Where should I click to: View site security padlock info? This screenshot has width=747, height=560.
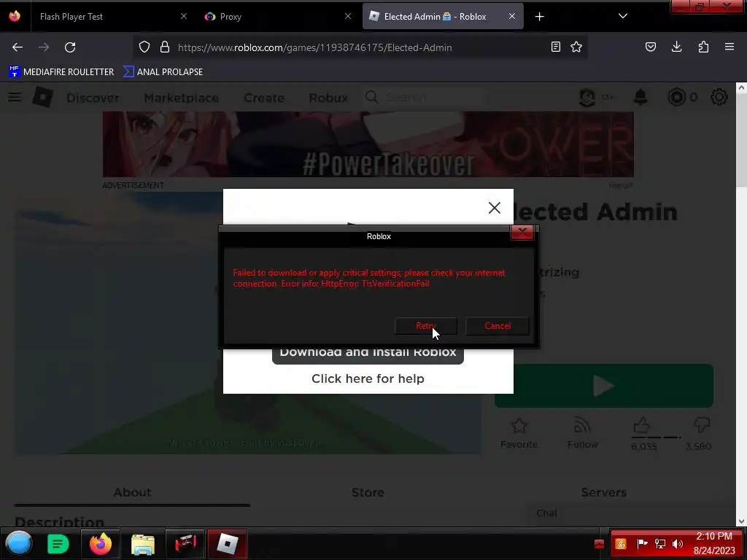tap(165, 47)
